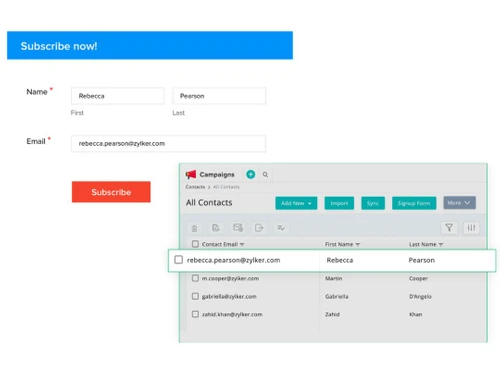Check the m.cooper@zylker.com row checkbox

pyautogui.click(x=195, y=278)
